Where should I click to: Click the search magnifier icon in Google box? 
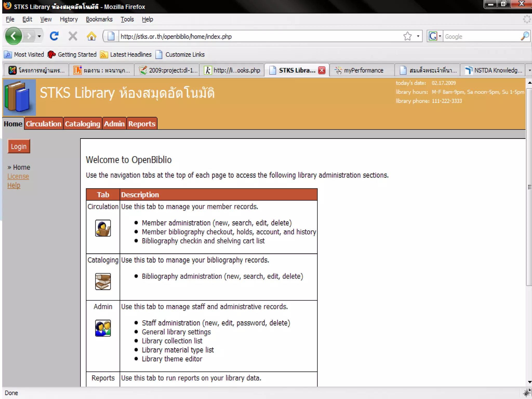(525, 36)
